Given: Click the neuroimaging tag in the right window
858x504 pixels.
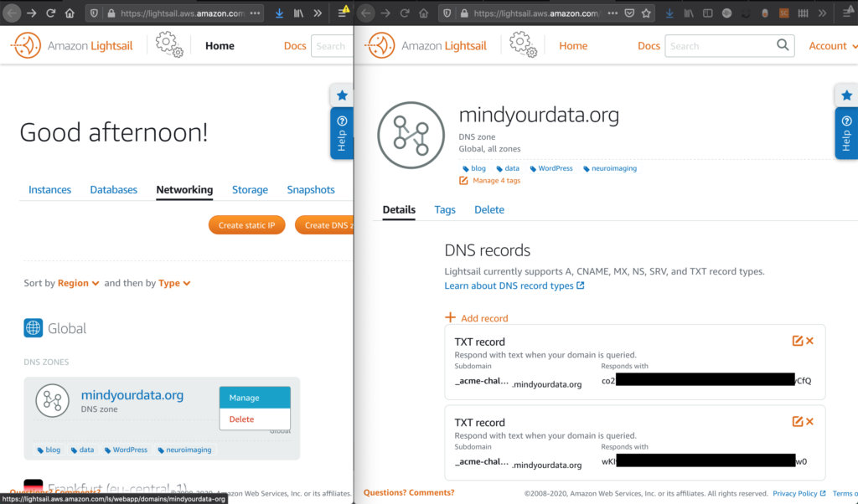Looking at the screenshot, I should point(610,168).
